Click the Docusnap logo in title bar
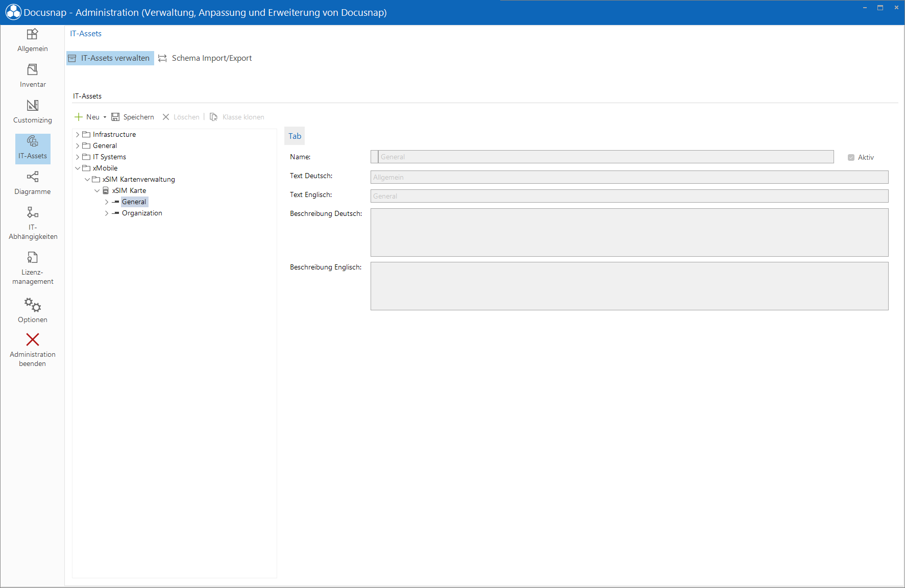Image resolution: width=905 pixels, height=588 pixels. pyautogui.click(x=13, y=12)
